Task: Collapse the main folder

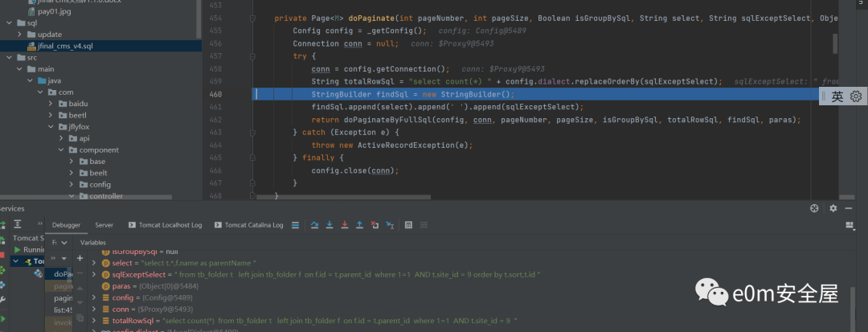Action: pyautogui.click(x=19, y=69)
